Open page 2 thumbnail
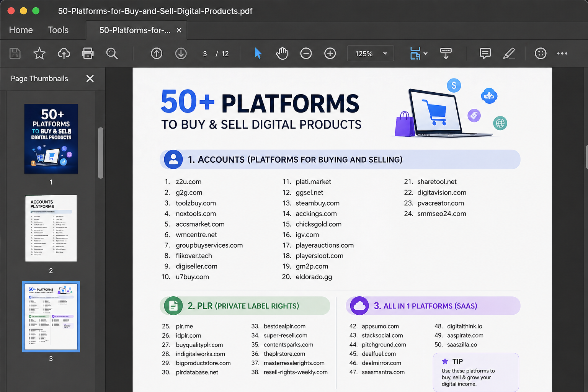Viewport: 588px width, 392px height. (x=51, y=228)
